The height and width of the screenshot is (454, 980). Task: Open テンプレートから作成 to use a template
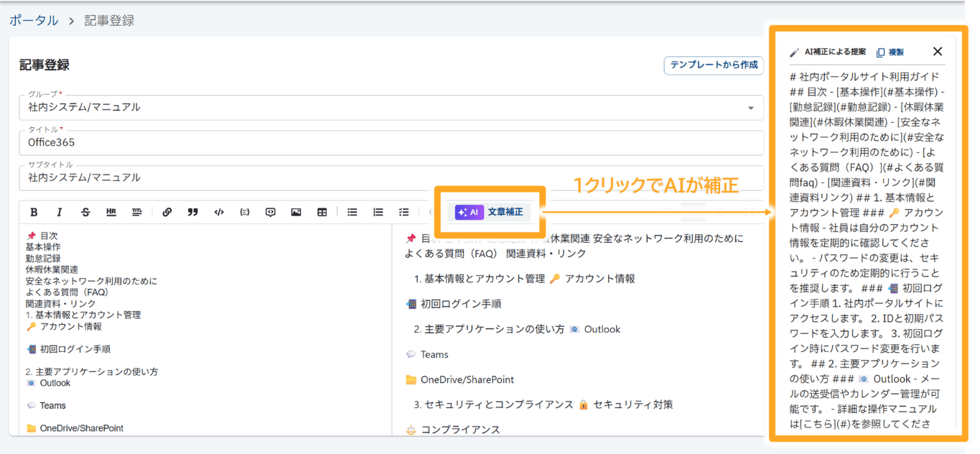pos(713,65)
